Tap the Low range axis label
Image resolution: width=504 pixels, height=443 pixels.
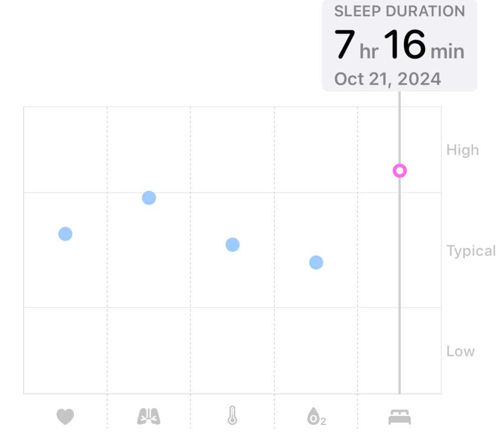coord(460,351)
